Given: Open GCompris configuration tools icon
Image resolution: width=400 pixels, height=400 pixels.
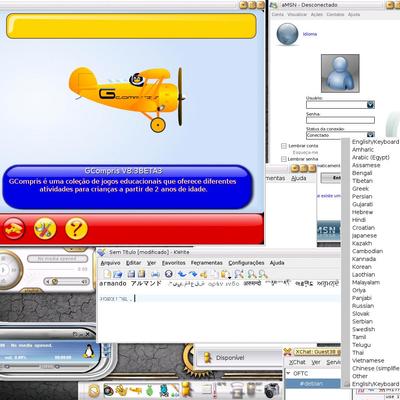Looking at the screenshot, I should pyautogui.click(x=45, y=229).
